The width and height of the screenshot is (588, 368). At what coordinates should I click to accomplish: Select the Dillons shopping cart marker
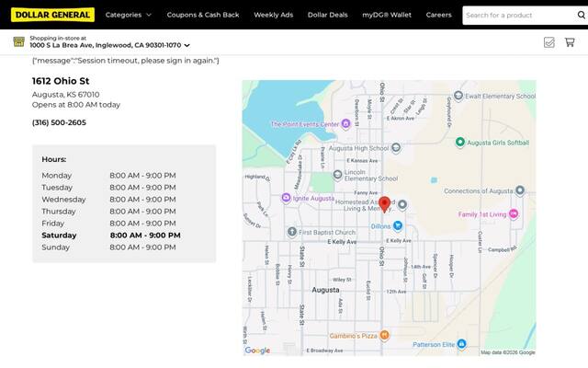pos(398,225)
